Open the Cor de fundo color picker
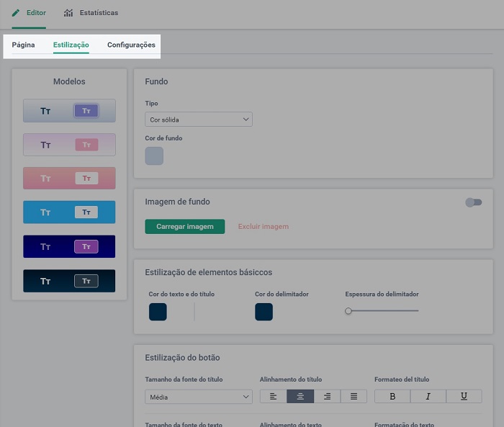 pyautogui.click(x=154, y=156)
